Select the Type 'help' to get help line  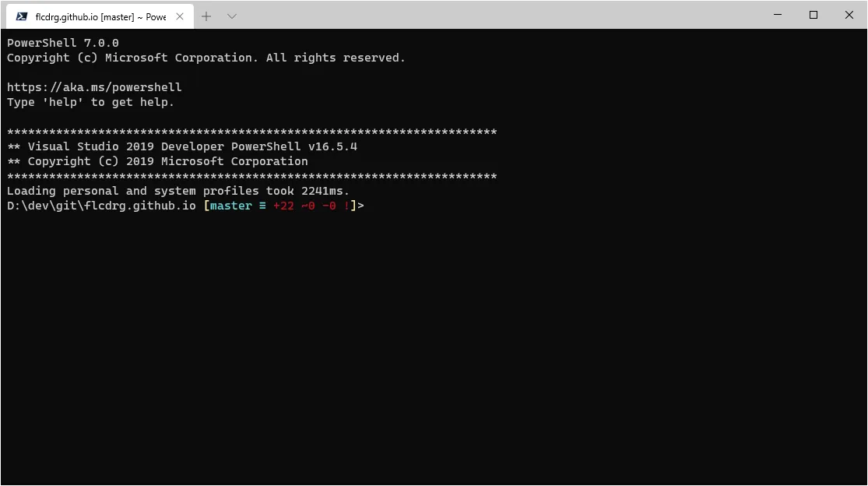[90, 101]
